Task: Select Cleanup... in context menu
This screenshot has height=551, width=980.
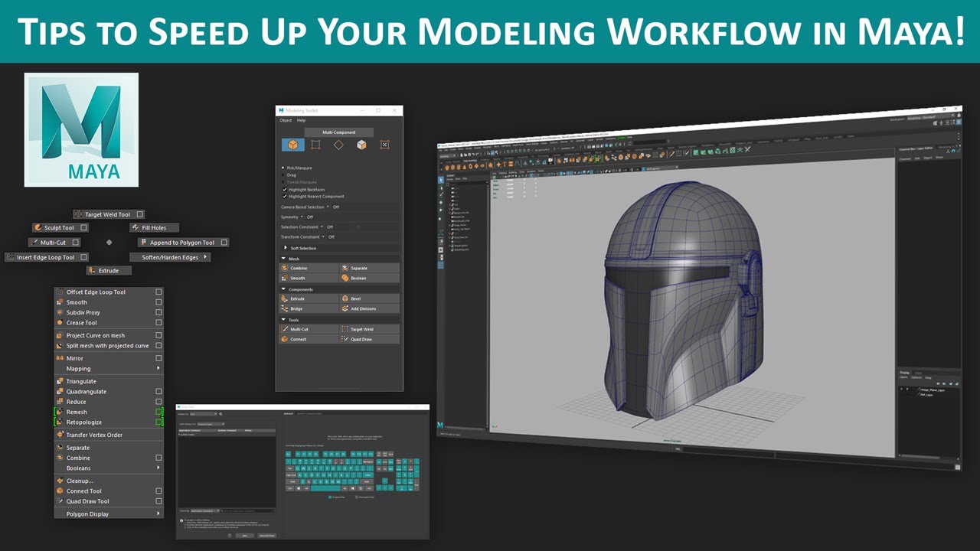Action: (x=109, y=481)
